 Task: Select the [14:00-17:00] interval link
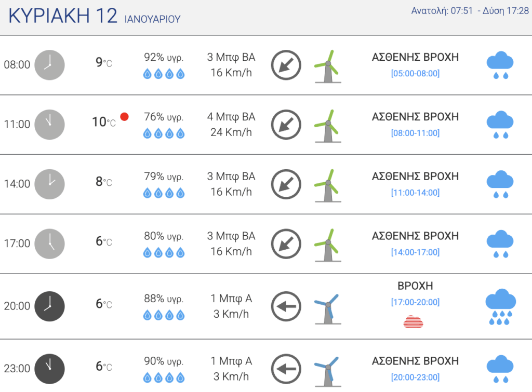point(415,252)
